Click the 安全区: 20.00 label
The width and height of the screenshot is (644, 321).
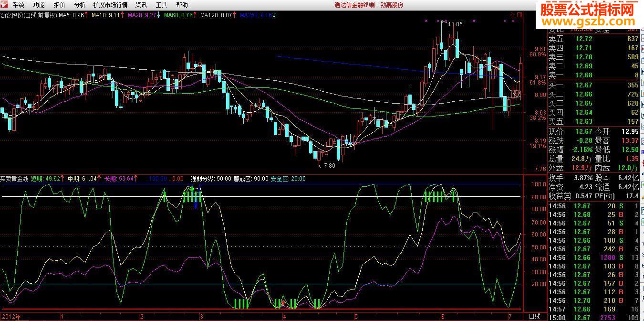[x=288, y=179]
